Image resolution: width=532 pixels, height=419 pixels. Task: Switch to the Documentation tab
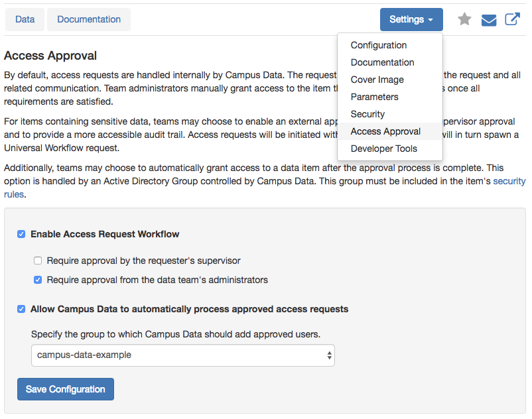coord(89,20)
